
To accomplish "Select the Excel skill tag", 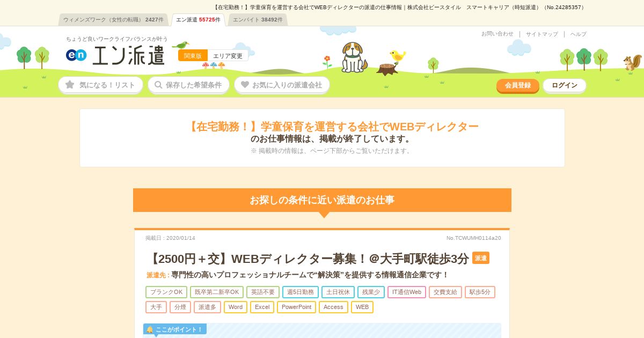I will coord(262,307).
